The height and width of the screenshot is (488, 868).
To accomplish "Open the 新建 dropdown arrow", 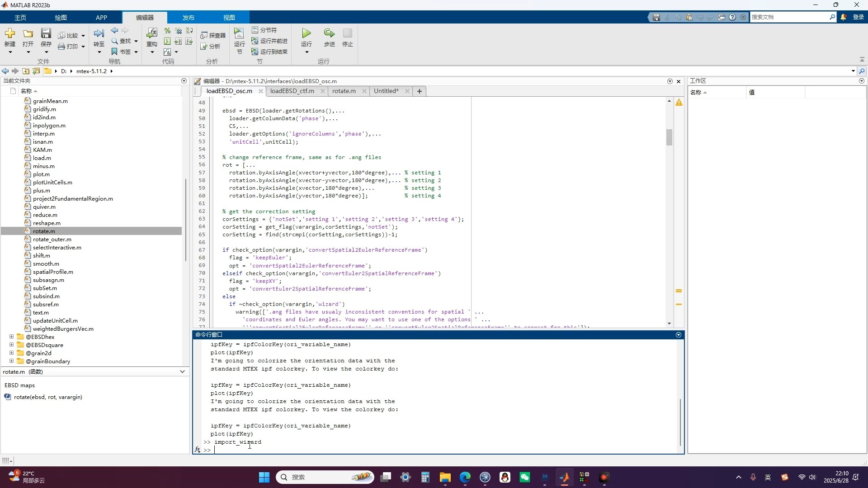I will click(x=10, y=52).
